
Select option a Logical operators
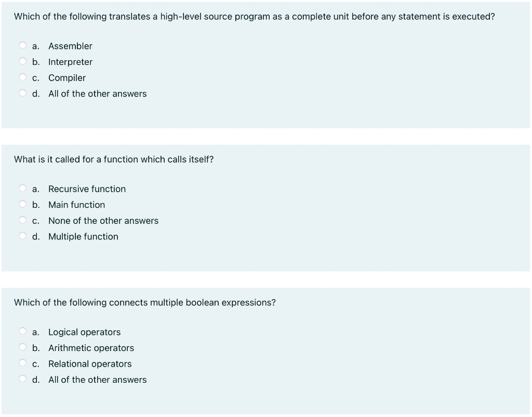point(22,331)
